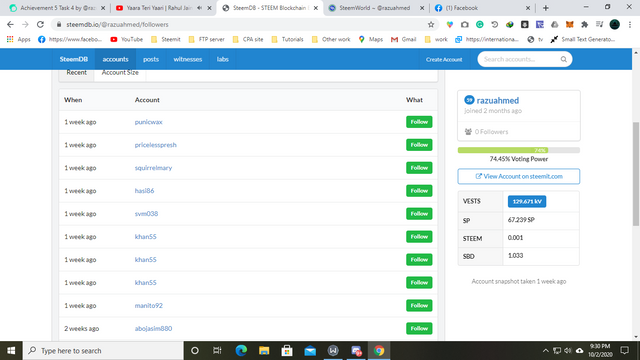The image size is (640, 360).
Task: Open Microsoft Edge from taskbar
Action: (241, 351)
